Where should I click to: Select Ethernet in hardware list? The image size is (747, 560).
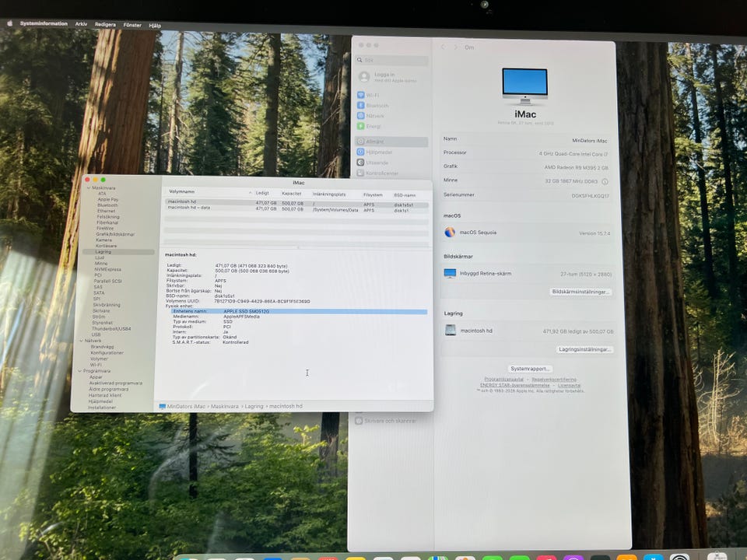click(107, 211)
